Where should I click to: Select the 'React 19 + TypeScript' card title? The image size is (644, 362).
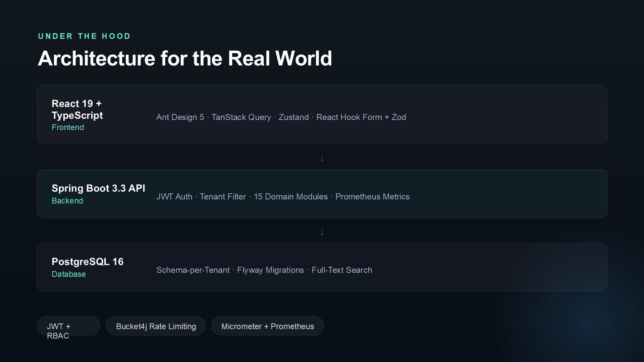point(77,110)
